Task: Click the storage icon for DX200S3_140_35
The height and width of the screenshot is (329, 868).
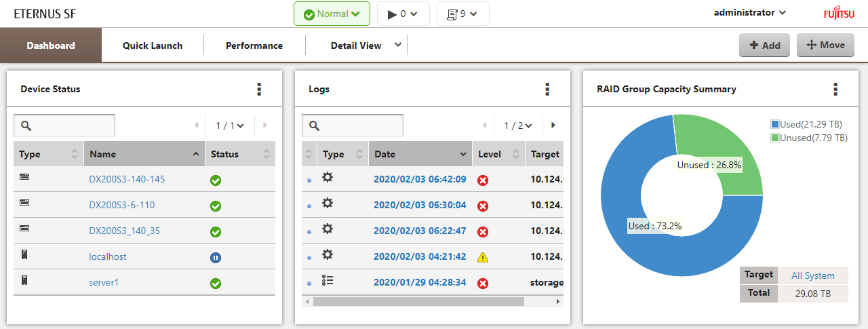Action: (x=24, y=229)
